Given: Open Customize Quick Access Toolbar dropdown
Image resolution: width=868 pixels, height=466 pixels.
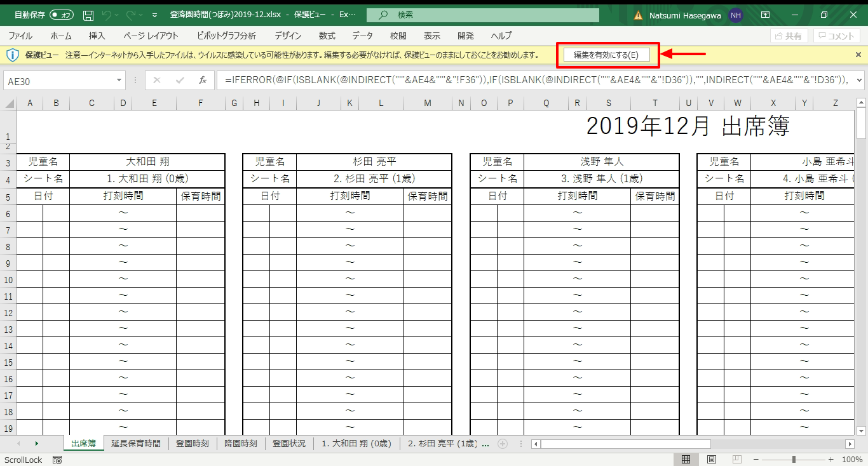Looking at the screenshot, I should [154, 15].
